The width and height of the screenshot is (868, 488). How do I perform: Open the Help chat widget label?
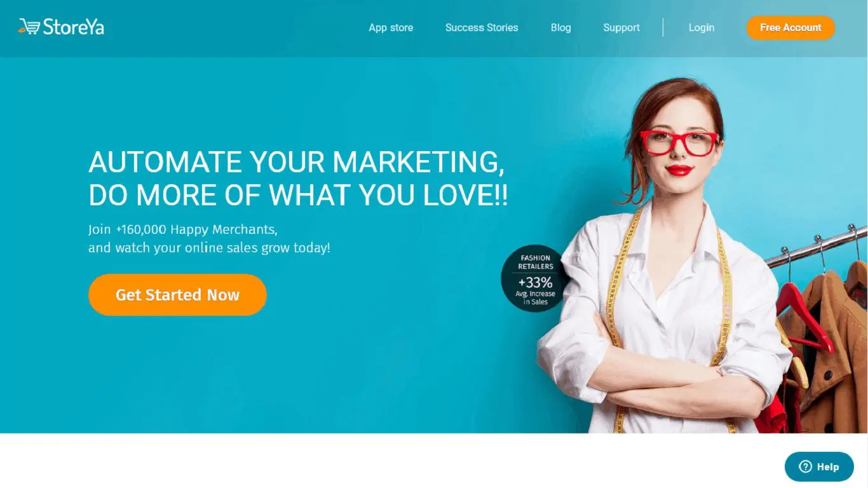pos(828,467)
